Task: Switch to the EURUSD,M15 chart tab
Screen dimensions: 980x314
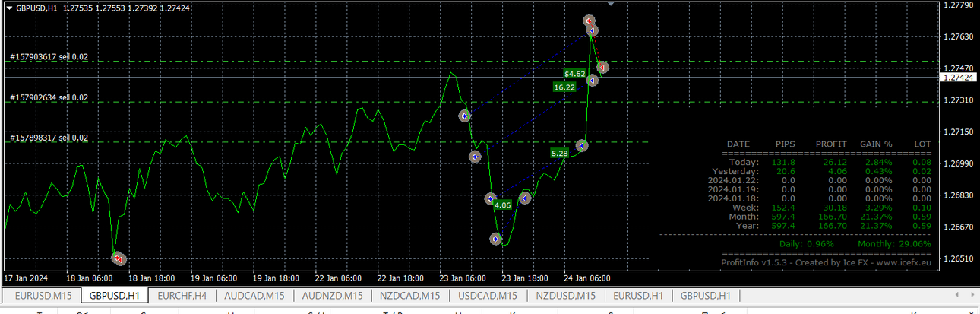Action: [x=43, y=296]
